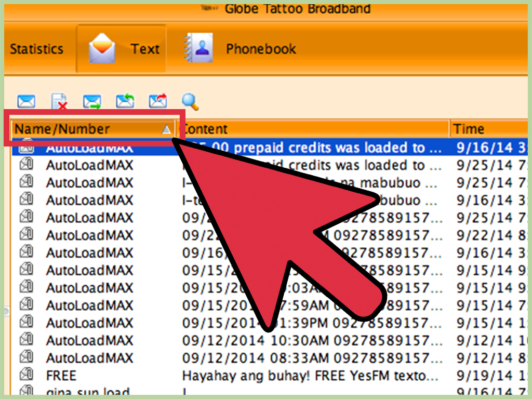Open the Hayahay ang buhay YesFM message

pos(310,376)
